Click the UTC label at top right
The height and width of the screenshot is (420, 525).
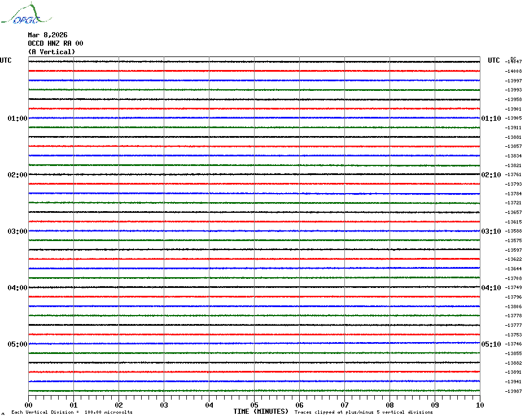[x=494, y=60]
